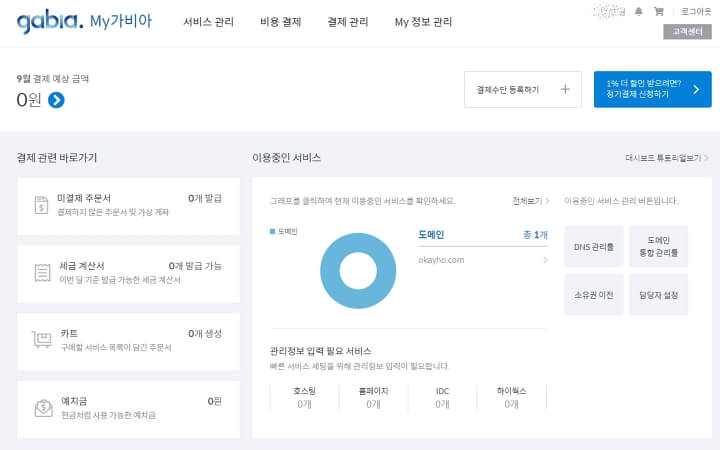Open the 서비스 관리 menu
Viewport: 720px width, 450px height.
coord(208,22)
